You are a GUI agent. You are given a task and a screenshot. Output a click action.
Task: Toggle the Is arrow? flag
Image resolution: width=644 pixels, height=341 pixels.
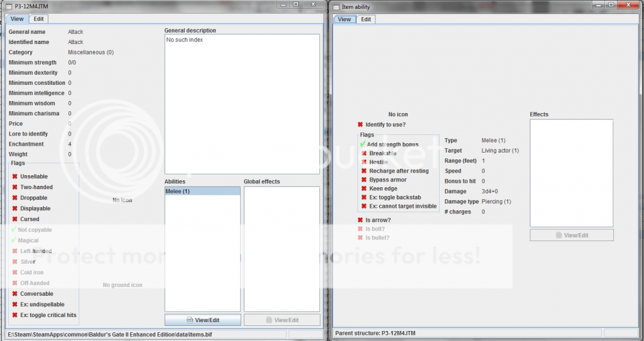(x=360, y=220)
